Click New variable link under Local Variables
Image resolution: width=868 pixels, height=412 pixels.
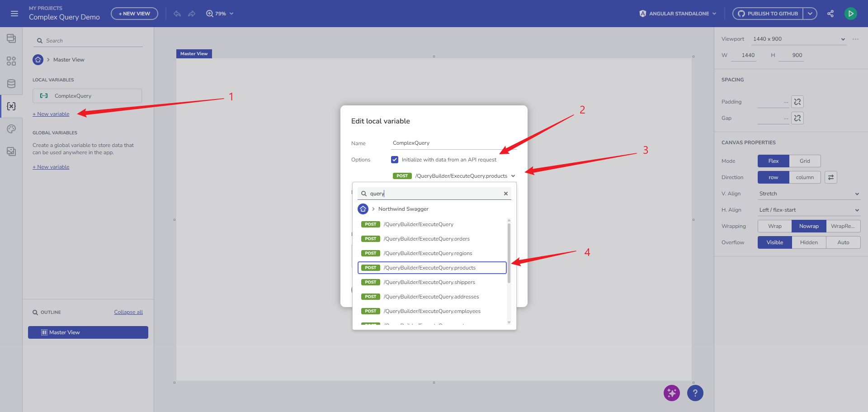[51, 114]
